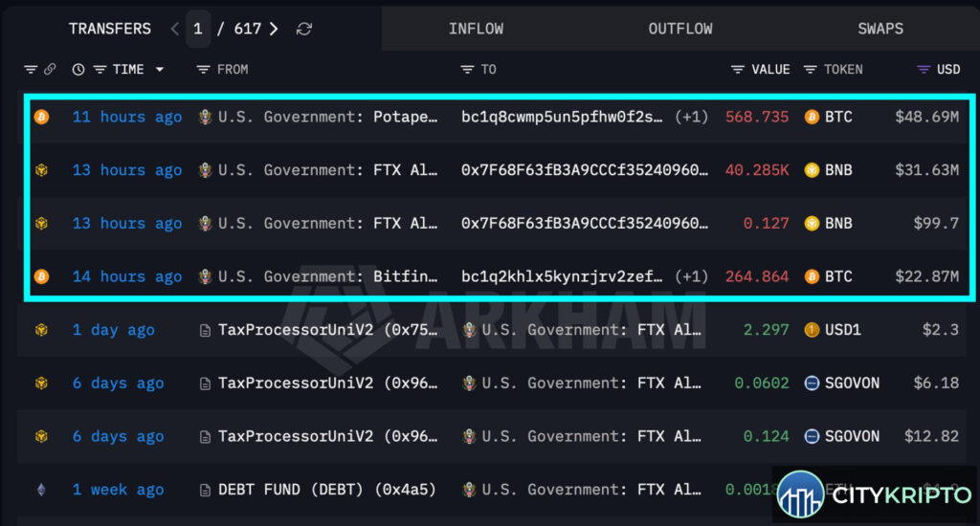Open the TO column filter
The image size is (980, 526).
click(x=467, y=70)
